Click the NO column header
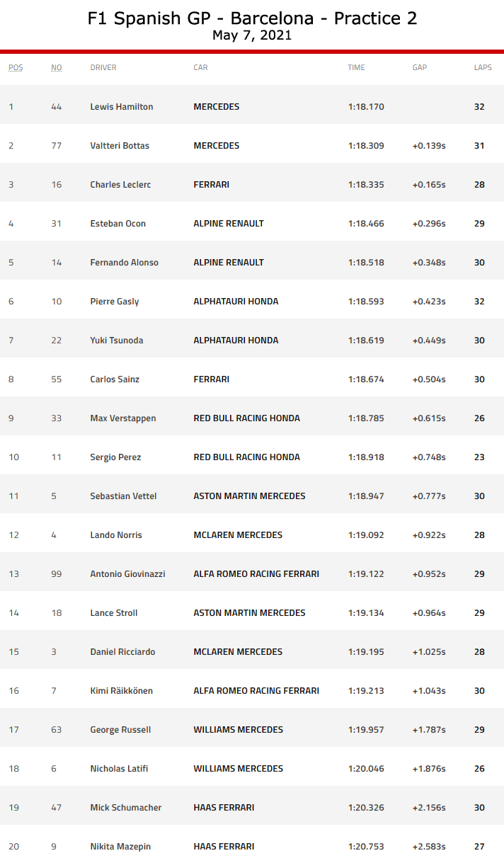Viewport: 504px width, 858px height. (57, 68)
